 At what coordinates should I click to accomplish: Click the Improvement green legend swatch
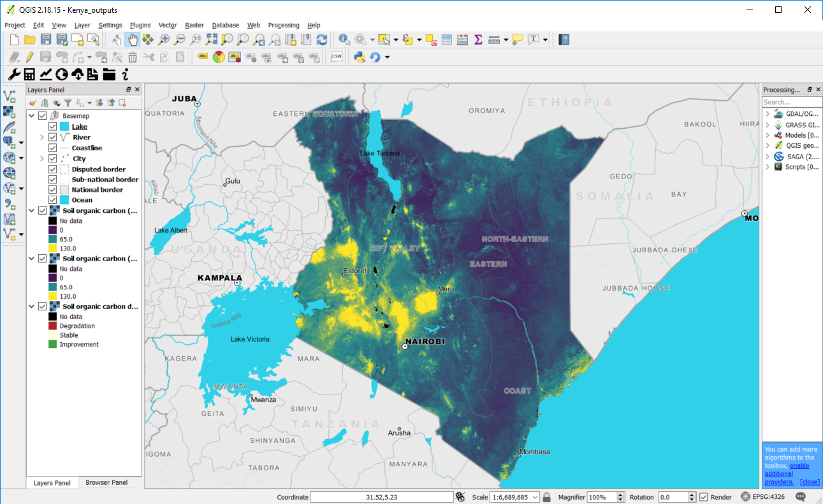(x=53, y=345)
